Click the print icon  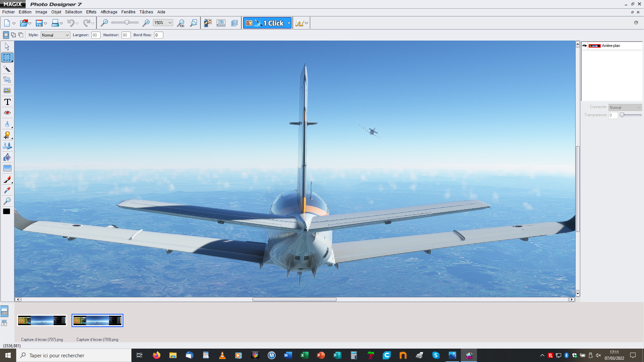(55, 23)
